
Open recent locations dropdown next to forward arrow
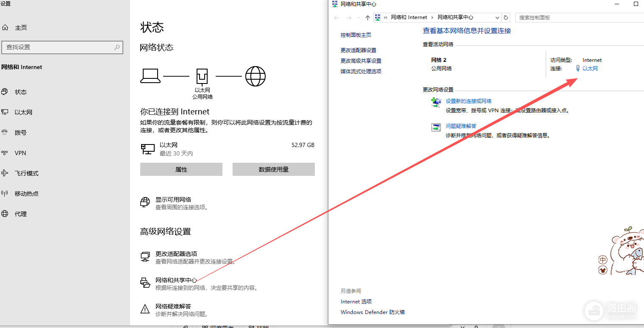[359, 18]
